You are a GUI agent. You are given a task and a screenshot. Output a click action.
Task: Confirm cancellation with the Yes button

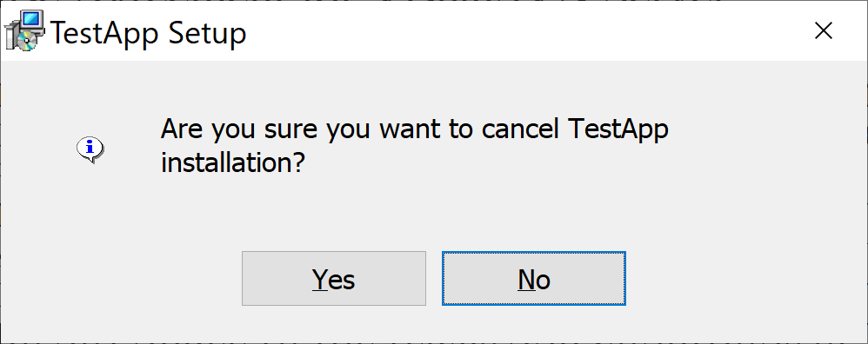[x=334, y=278]
